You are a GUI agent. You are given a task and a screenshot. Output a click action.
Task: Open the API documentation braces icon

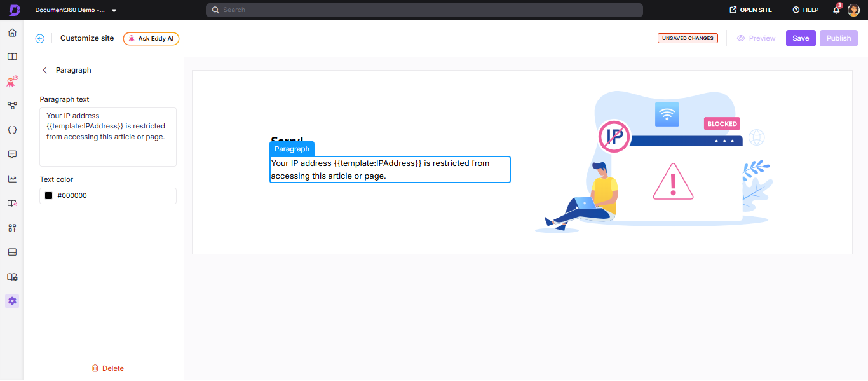tap(12, 130)
